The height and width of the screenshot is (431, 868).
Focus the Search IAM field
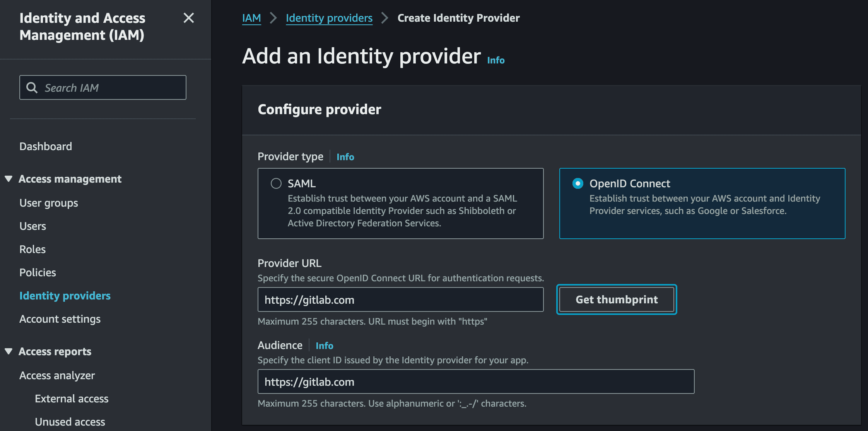[x=103, y=87]
